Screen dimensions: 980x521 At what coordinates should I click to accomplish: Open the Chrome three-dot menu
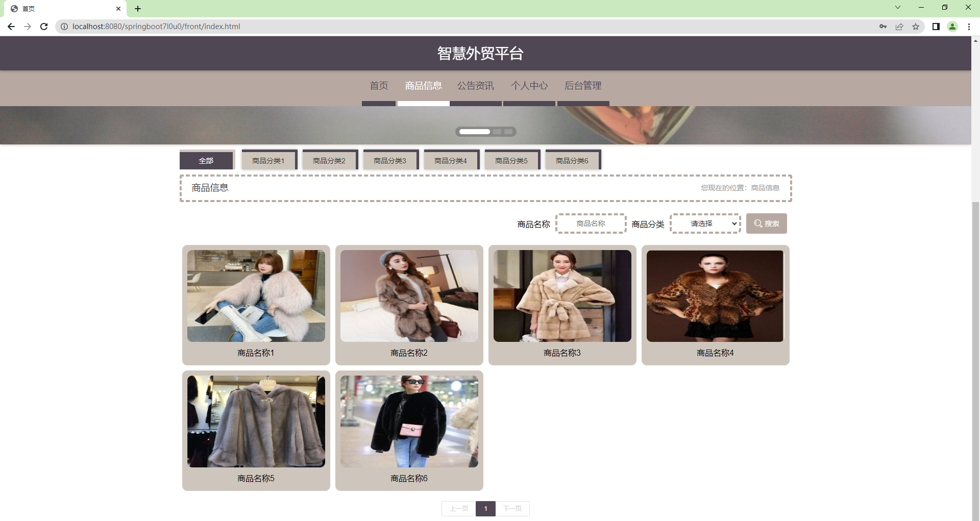coord(969,27)
